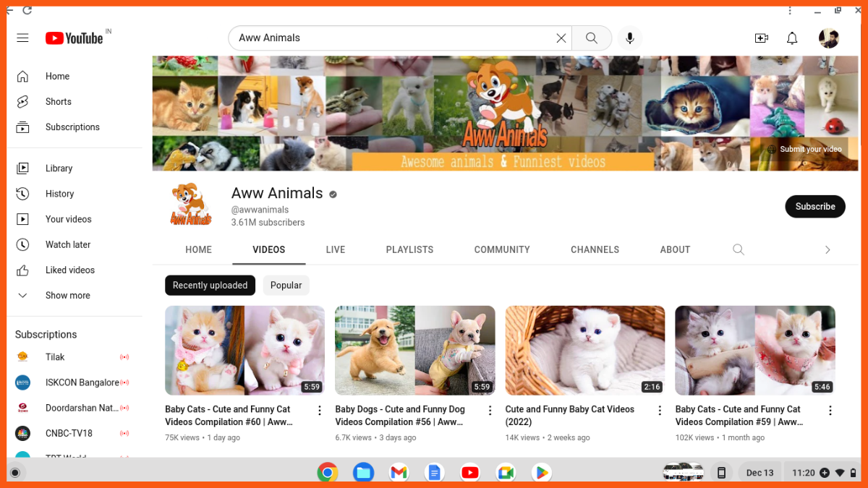Open Watch later in sidebar
868x488 pixels.
67,245
